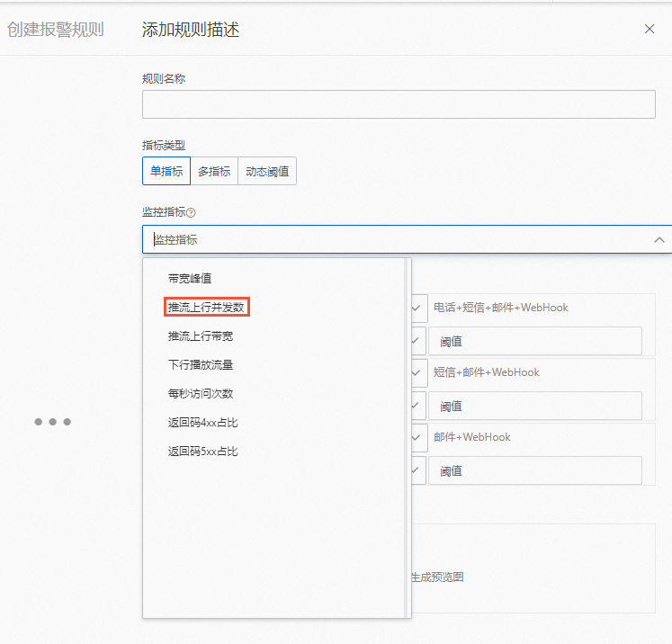Pick the 下行播放流量 option
The height and width of the screenshot is (644, 672).
[x=201, y=365]
